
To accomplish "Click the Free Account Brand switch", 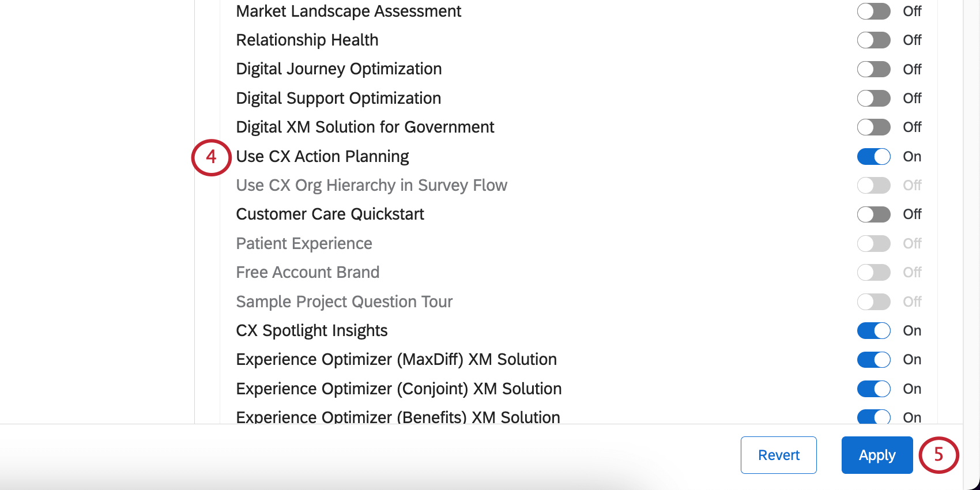I will 873,272.
